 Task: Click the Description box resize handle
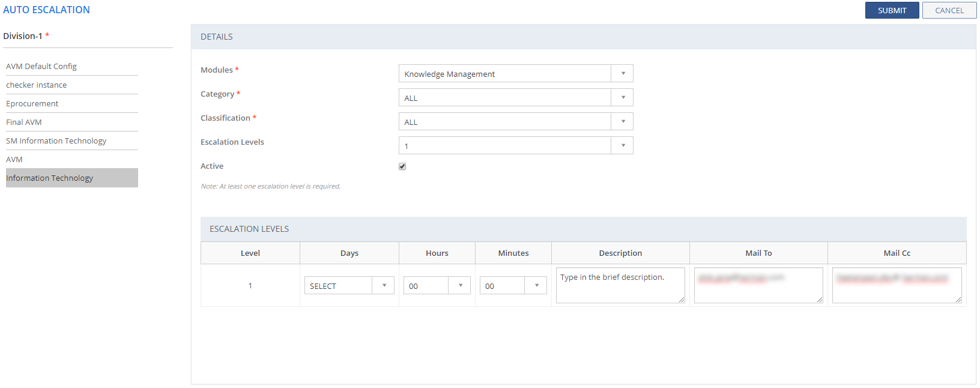pos(682,300)
